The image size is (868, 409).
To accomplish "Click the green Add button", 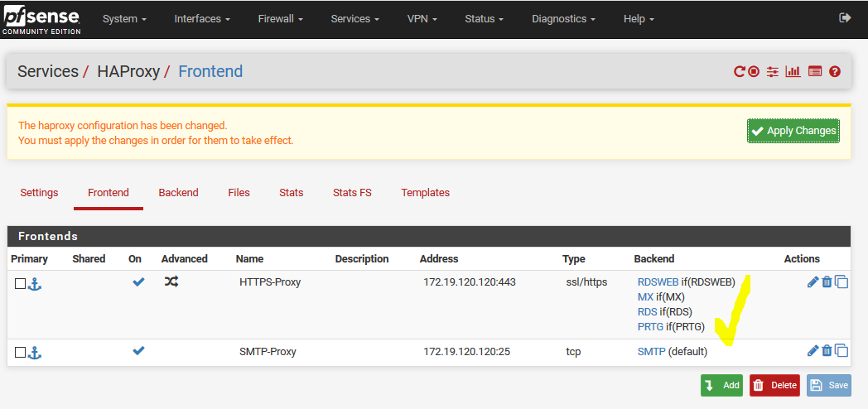I will [722, 385].
